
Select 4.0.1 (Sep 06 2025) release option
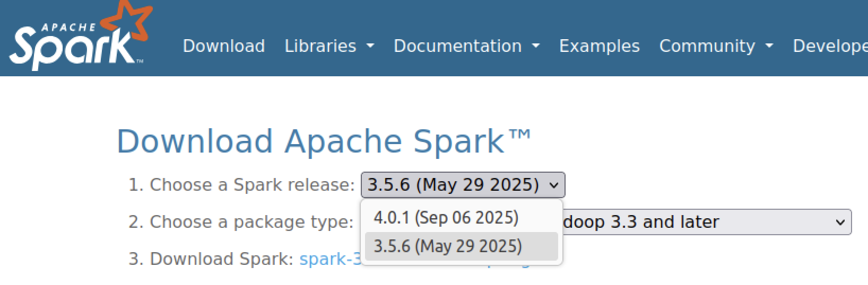pyautogui.click(x=462, y=218)
